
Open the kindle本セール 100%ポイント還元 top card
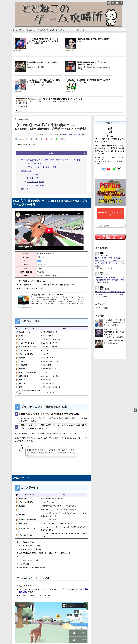38,86
